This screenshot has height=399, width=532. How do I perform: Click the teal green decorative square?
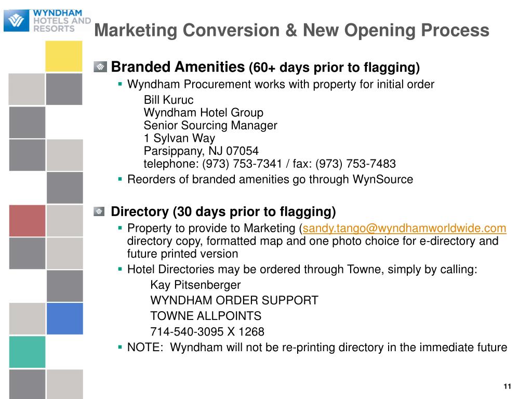[27, 352]
